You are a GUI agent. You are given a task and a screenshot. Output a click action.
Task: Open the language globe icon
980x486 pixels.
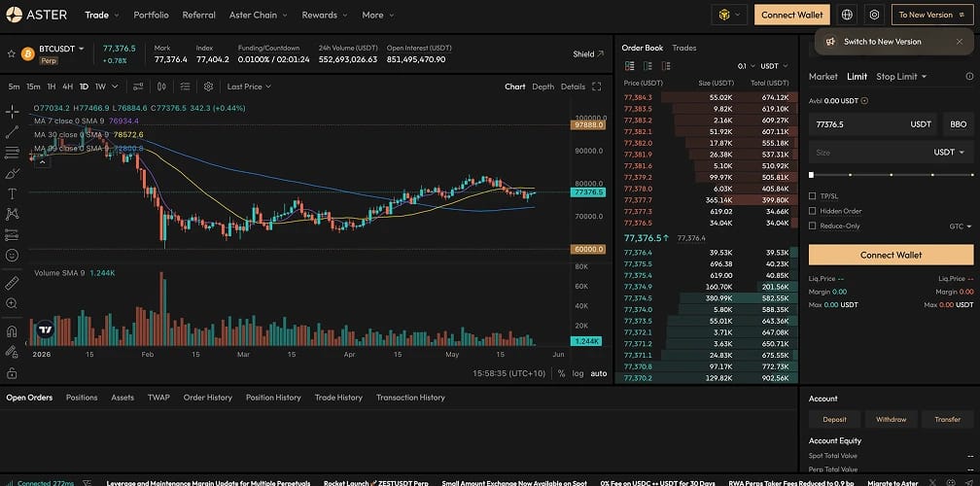[847, 15]
